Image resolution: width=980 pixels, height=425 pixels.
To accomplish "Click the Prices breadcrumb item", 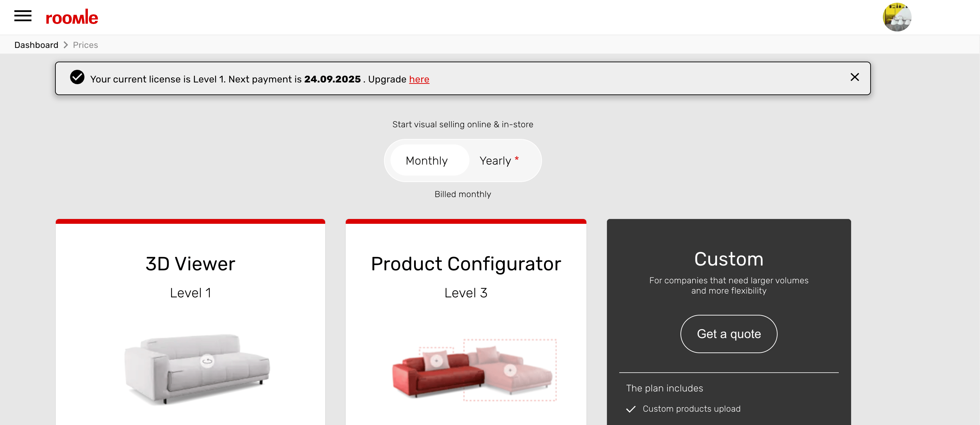I will point(85,45).
